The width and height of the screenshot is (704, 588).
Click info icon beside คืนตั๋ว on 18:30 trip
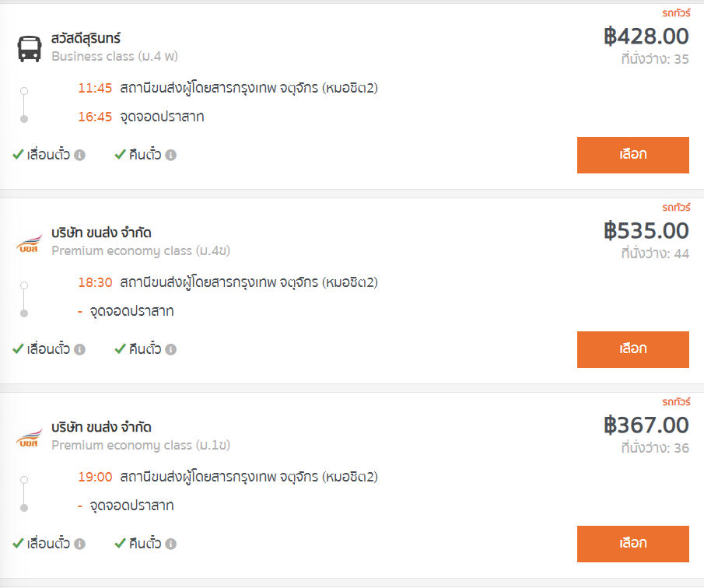pyautogui.click(x=171, y=349)
